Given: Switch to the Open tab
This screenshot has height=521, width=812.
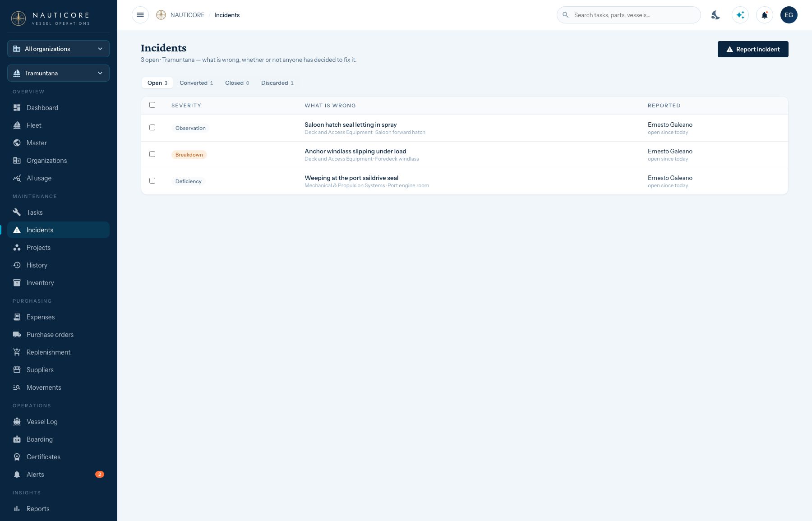Looking at the screenshot, I should pyautogui.click(x=157, y=83).
